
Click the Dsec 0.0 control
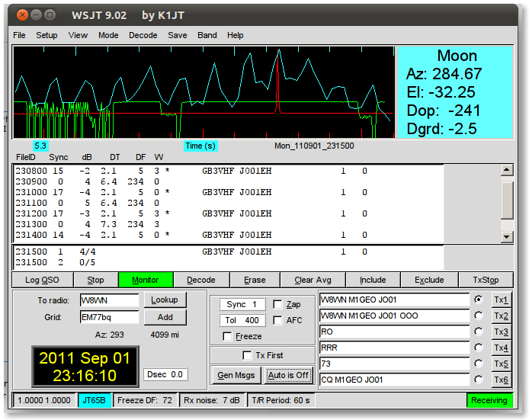tap(165, 374)
